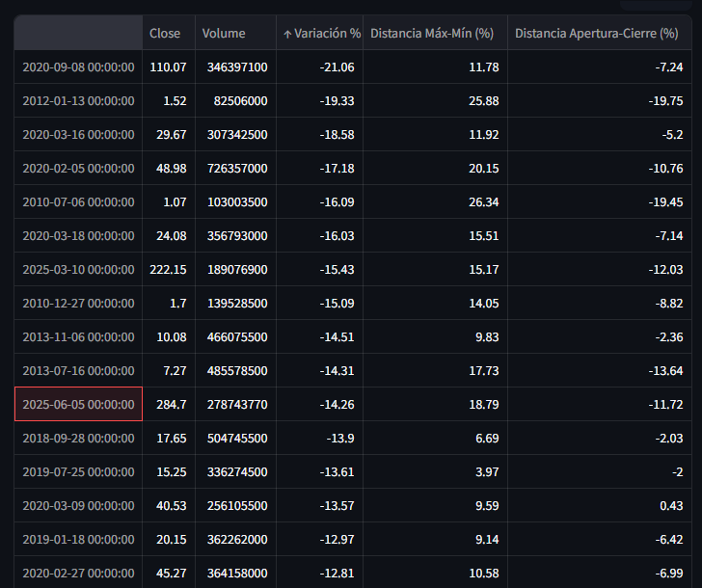
Task: Sort by the Close column header
Action: (169, 33)
